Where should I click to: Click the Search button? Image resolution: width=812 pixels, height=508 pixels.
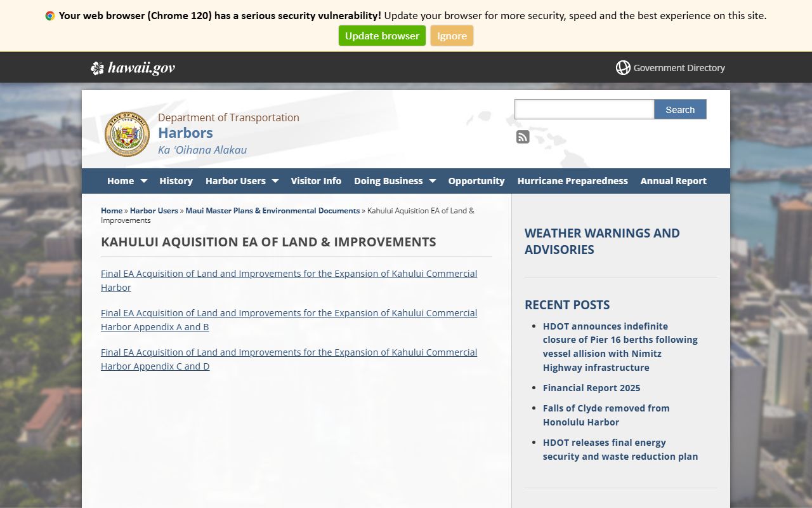(x=680, y=109)
